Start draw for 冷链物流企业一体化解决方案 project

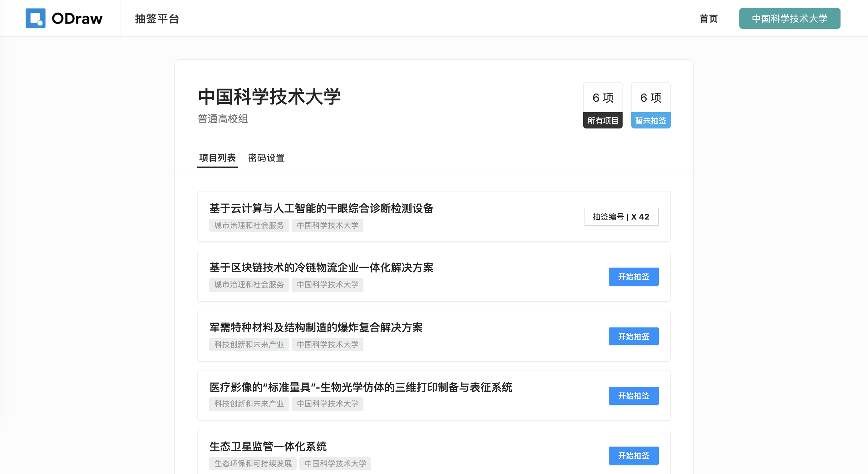[x=633, y=276]
